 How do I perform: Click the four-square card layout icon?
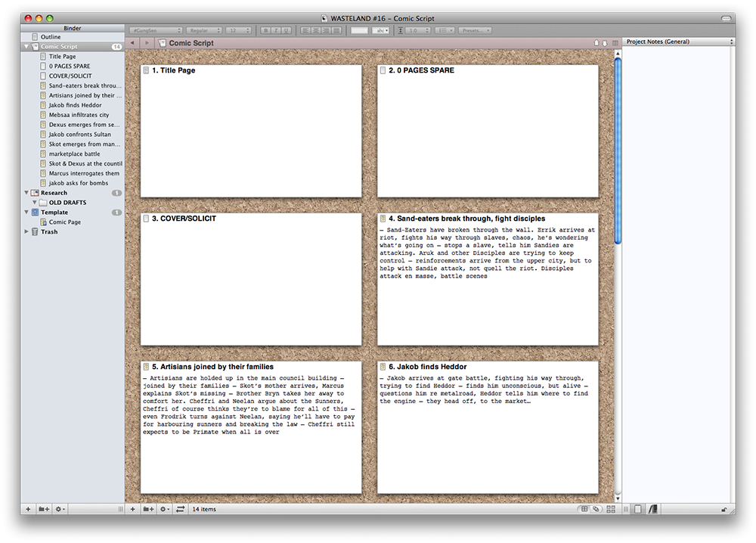point(611,510)
